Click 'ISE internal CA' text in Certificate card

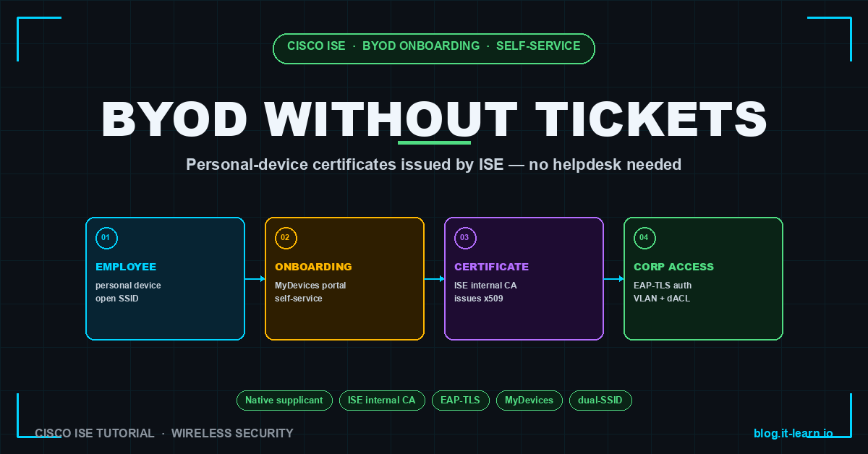coord(485,286)
